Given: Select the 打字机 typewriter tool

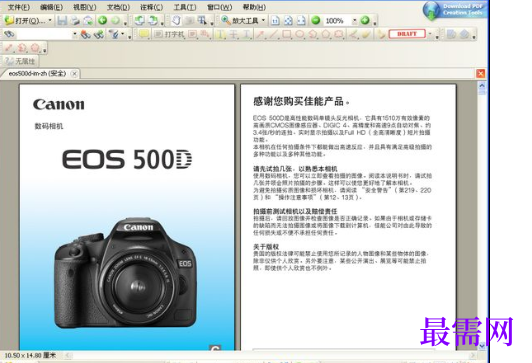Looking at the screenshot, I should coord(169,34).
